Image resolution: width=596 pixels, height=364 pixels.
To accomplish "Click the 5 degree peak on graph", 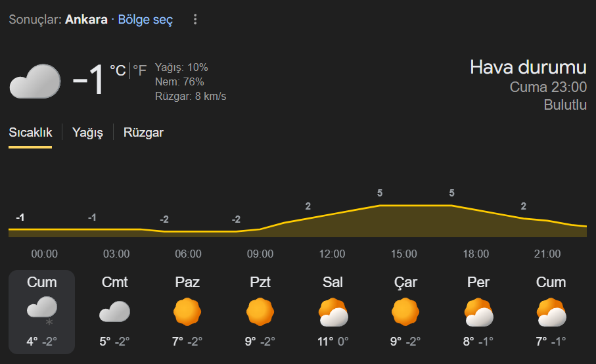I will tap(380, 193).
